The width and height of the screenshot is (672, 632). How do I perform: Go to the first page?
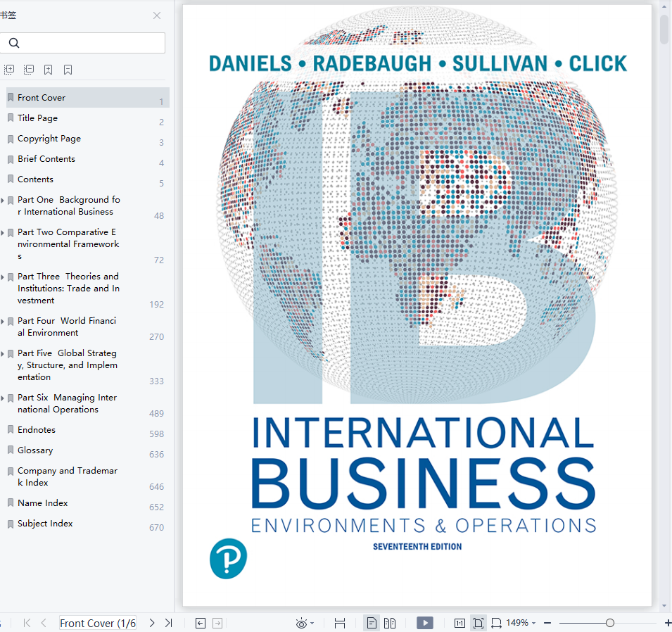[x=27, y=623]
